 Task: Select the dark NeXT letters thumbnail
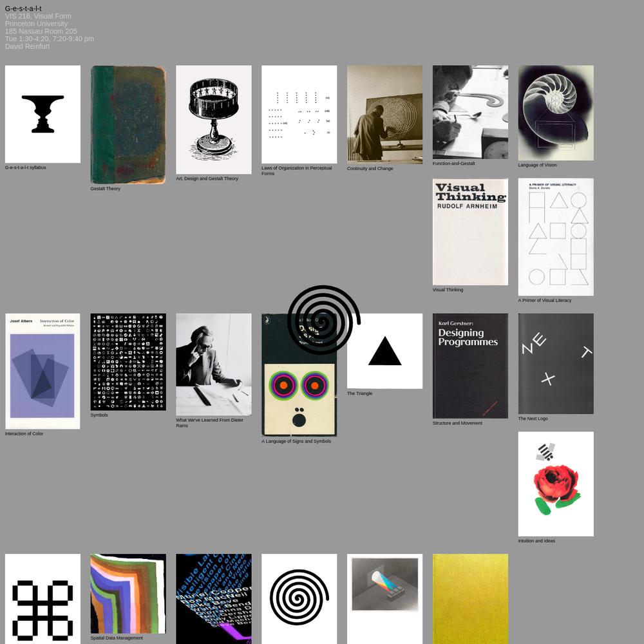click(x=556, y=363)
